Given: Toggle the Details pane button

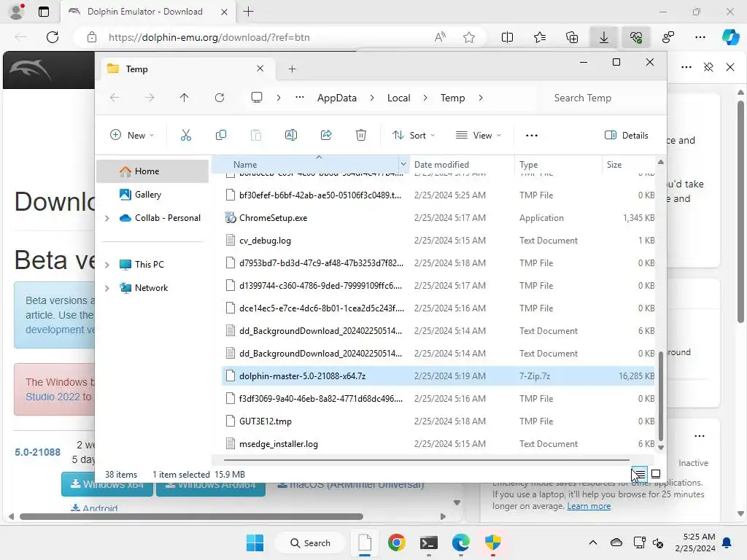Looking at the screenshot, I should 626,135.
